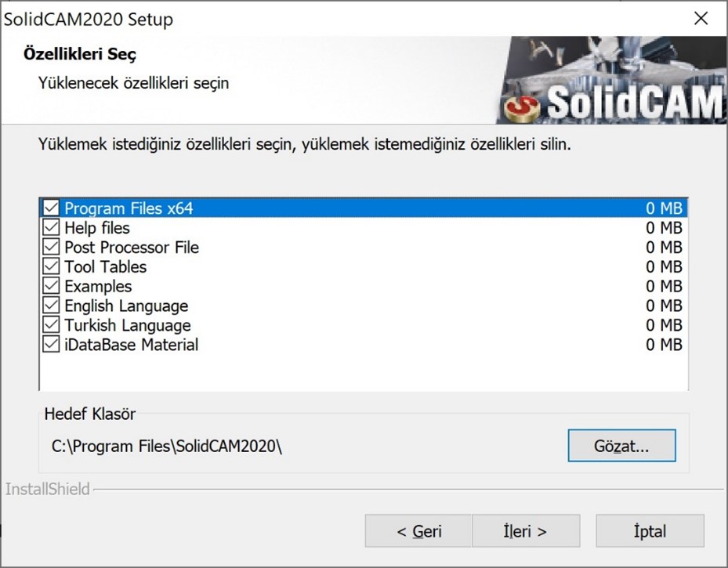Select the Tool Tables row label
Image resolution: width=728 pixels, height=568 pixels.
coord(105,267)
